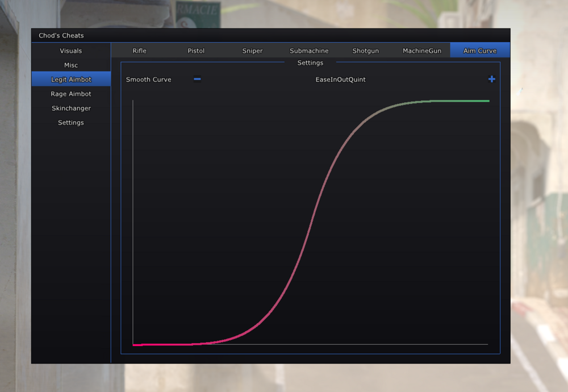568x392 pixels.
Task: Go to Rage Aimbot section
Action: tap(71, 94)
